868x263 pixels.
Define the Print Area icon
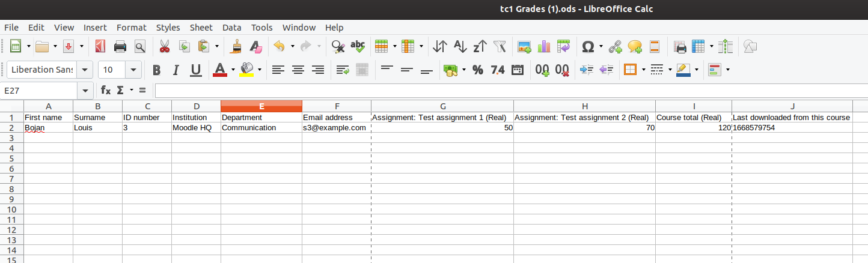[680, 46]
